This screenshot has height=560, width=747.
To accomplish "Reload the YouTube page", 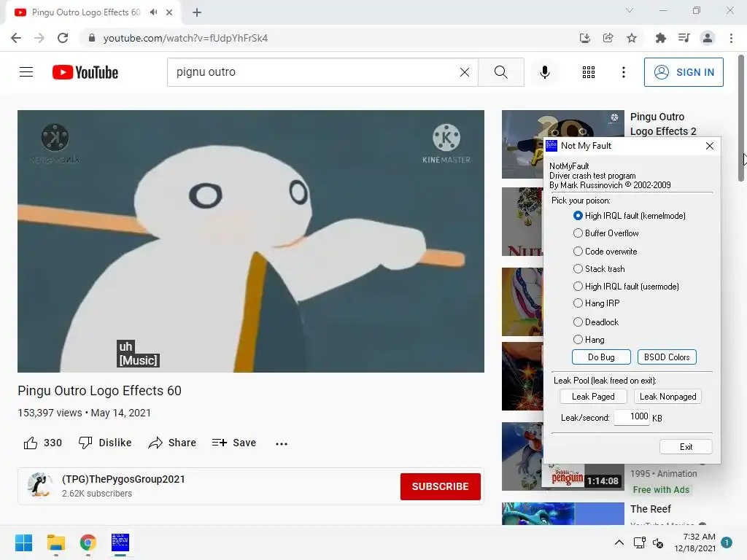I will 63,38.
